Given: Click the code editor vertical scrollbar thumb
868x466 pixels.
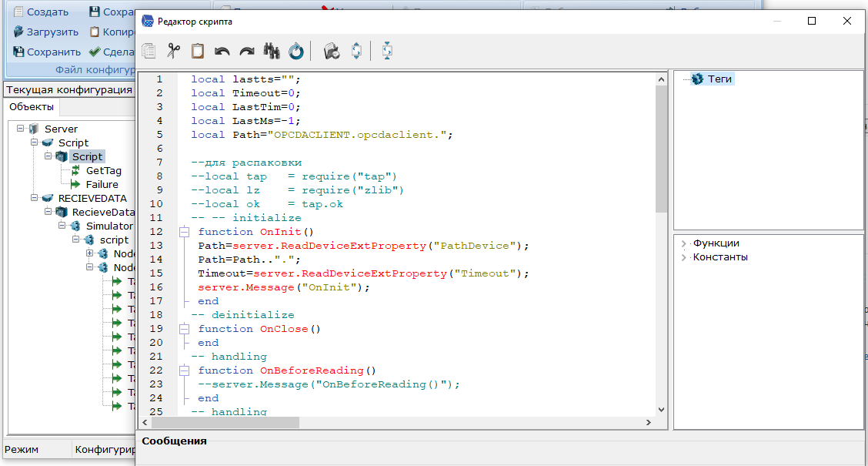Looking at the screenshot, I should tap(662, 149).
